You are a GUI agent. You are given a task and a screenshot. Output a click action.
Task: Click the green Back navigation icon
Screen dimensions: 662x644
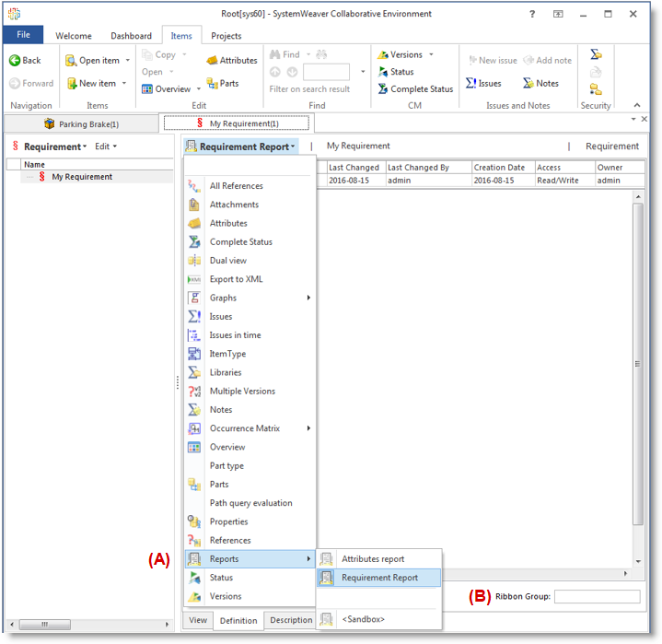click(15, 61)
